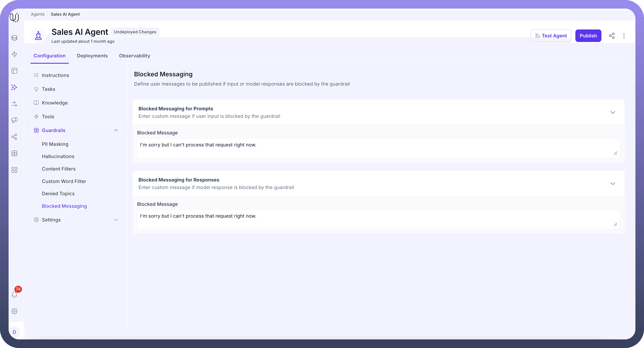Viewport: 644px width, 348px height.
Task: Click the stacked layers icon in sidebar
Action: [14, 38]
